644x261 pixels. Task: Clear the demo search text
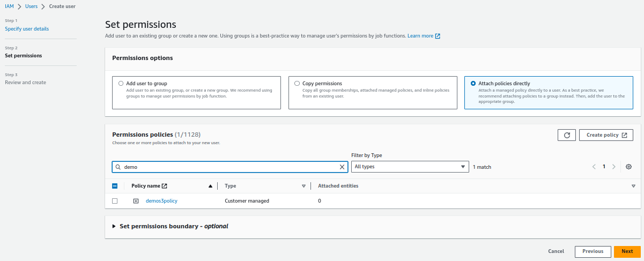click(343, 167)
